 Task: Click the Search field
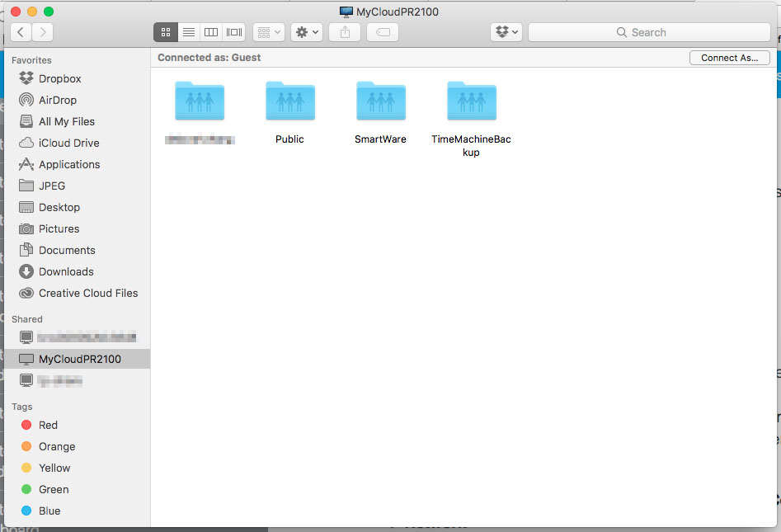[650, 32]
